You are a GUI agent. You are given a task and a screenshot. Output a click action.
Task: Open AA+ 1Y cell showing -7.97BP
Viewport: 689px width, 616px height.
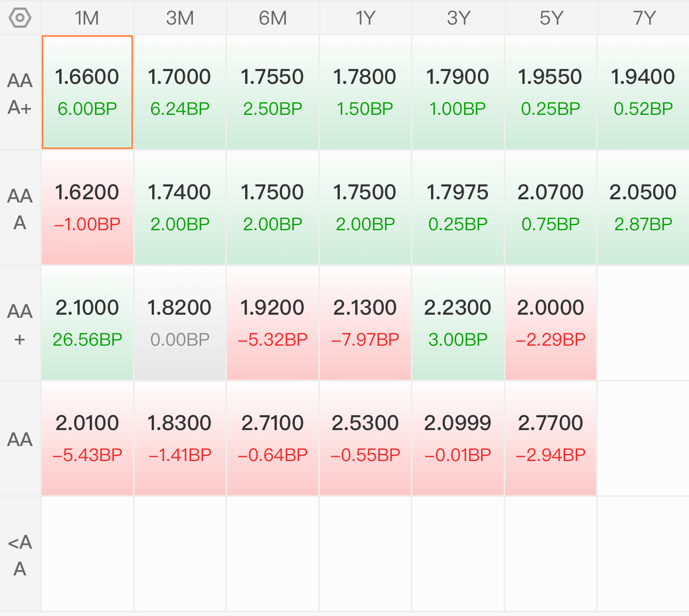pos(365,323)
